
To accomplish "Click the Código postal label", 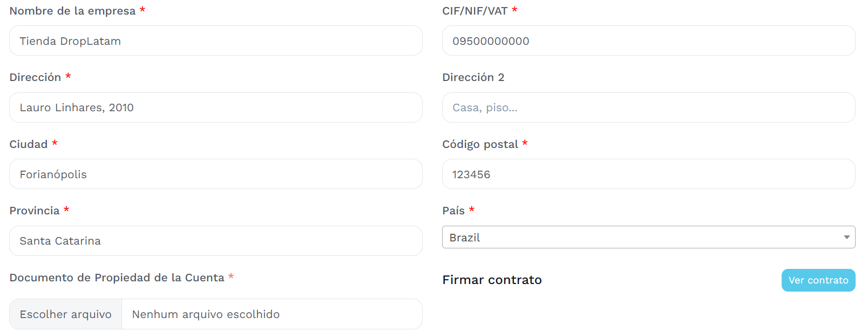I will point(480,144).
